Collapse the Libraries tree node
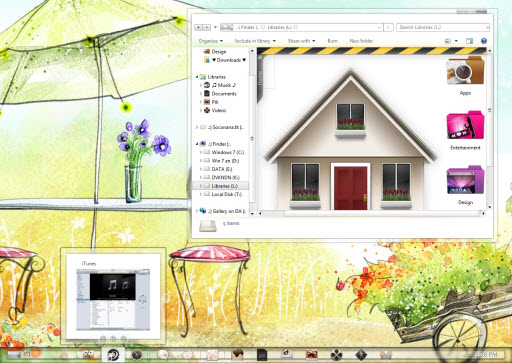 tap(197, 77)
